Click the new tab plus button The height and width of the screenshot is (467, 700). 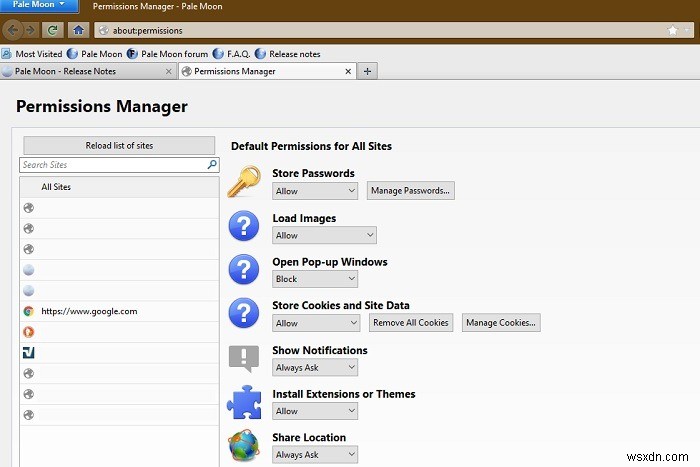coord(368,71)
